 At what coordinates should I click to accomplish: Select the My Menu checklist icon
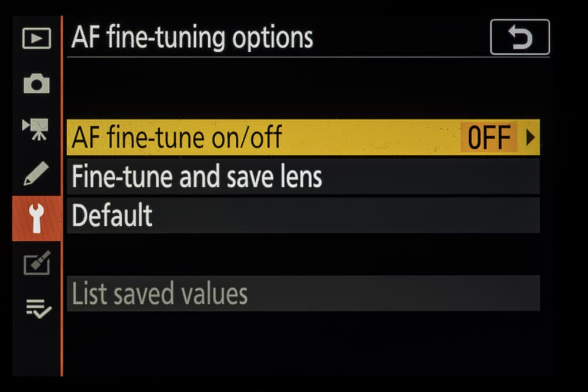click(x=36, y=308)
